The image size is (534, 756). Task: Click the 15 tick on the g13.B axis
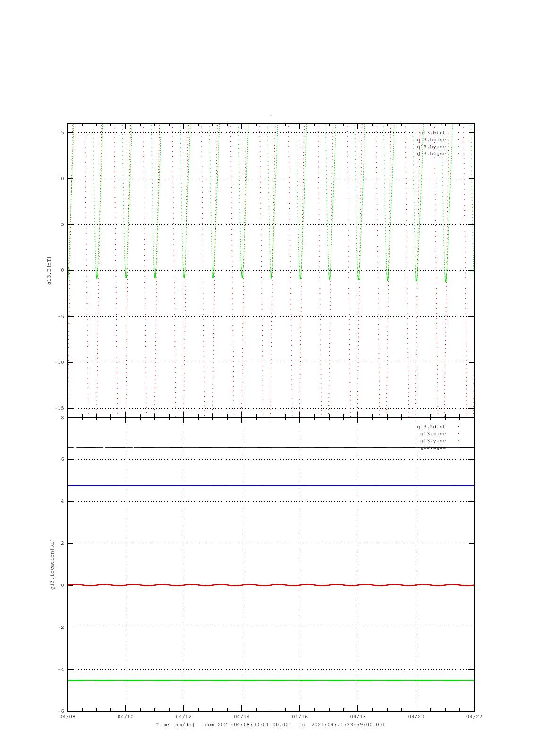(61, 133)
